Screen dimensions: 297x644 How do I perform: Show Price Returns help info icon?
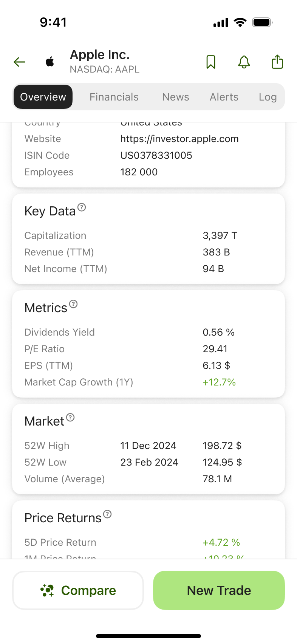tap(107, 514)
